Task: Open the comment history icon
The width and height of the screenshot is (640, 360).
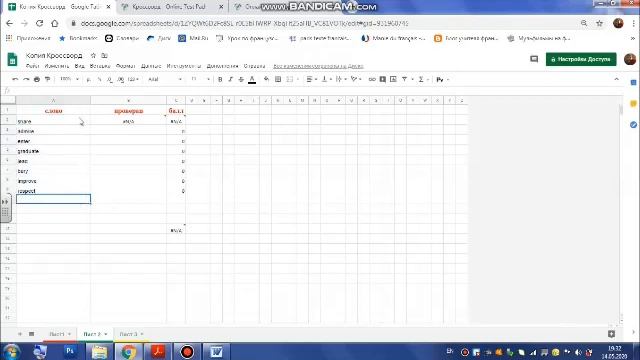Action: (534, 59)
